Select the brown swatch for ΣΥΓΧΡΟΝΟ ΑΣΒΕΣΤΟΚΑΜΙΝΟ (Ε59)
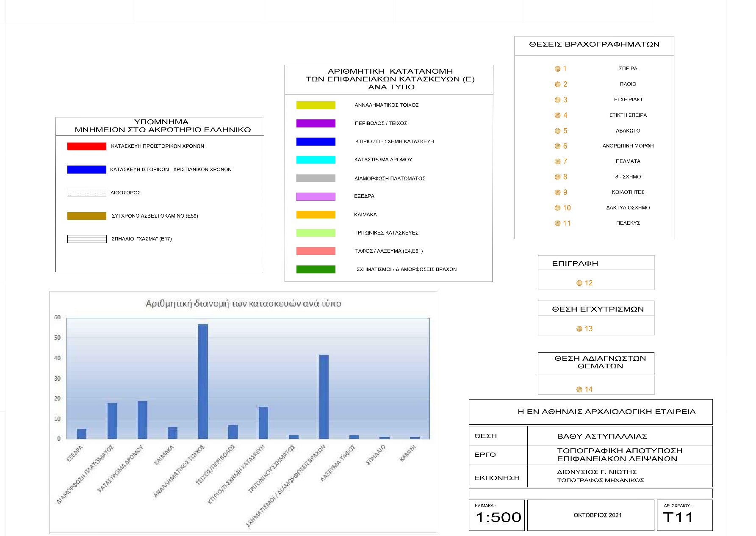The image size is (756, 536). 86,216
